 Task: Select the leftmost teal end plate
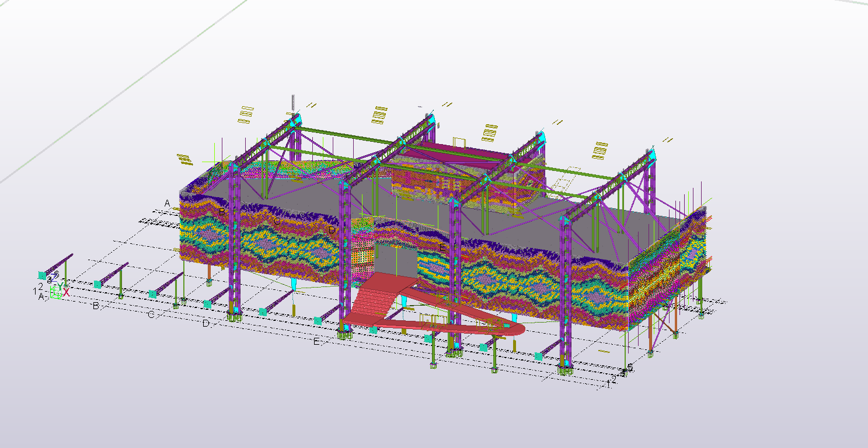pyautogui.click(x=42, y=275)
